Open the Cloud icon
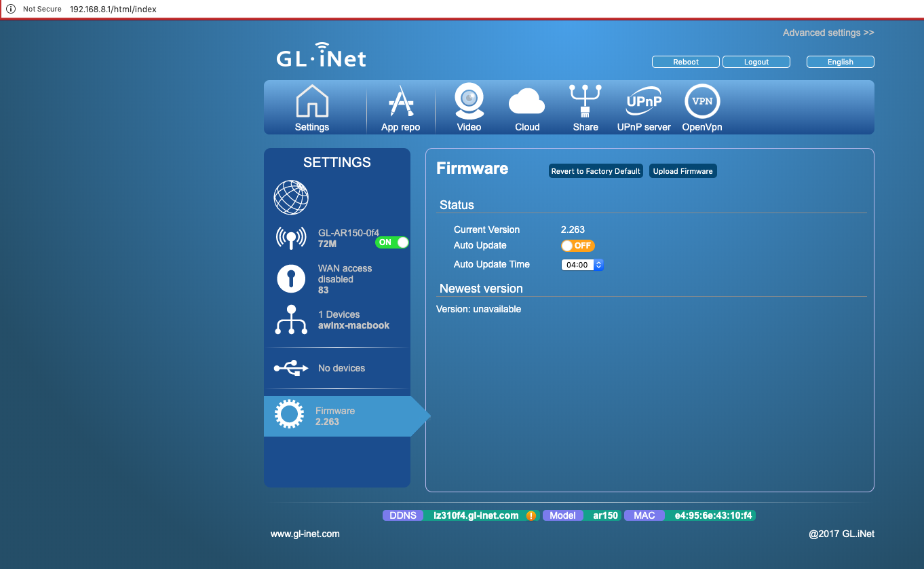 click(526, 102)
